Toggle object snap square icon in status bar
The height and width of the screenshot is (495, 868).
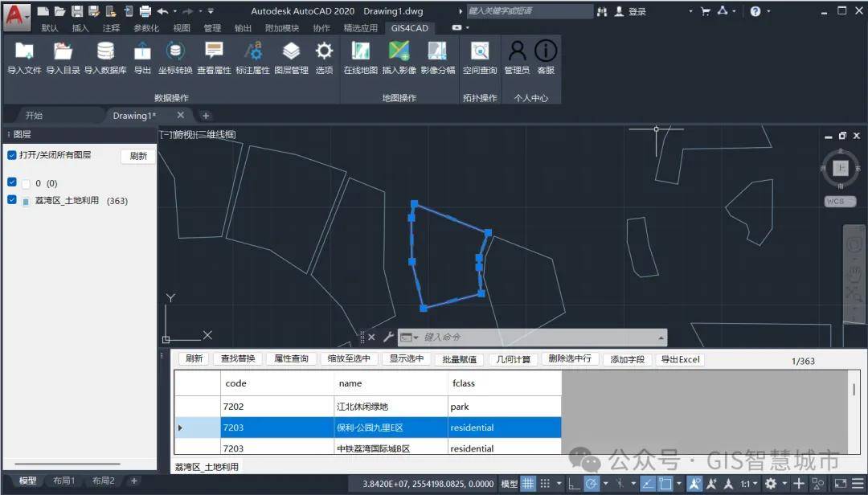[x=665, y=484]
